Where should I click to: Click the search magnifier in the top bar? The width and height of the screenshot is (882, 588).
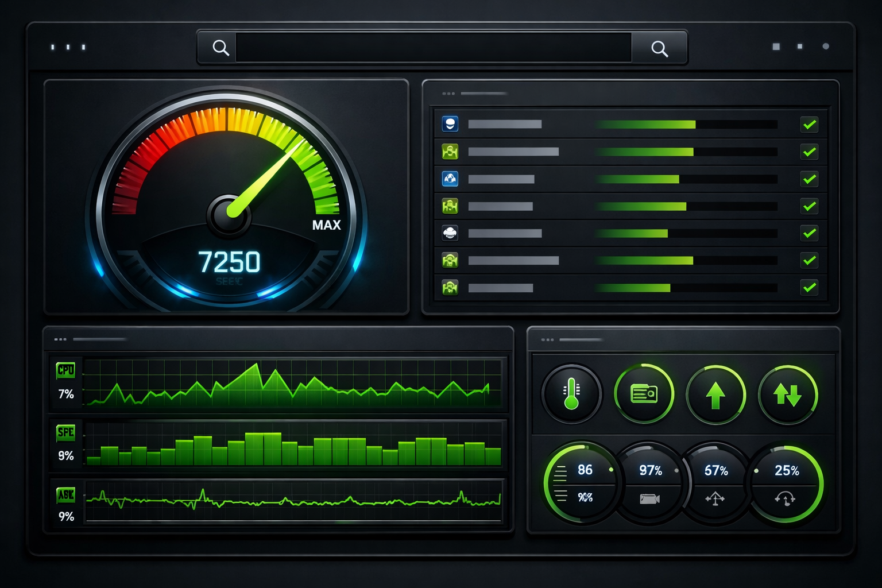(220, 49)
